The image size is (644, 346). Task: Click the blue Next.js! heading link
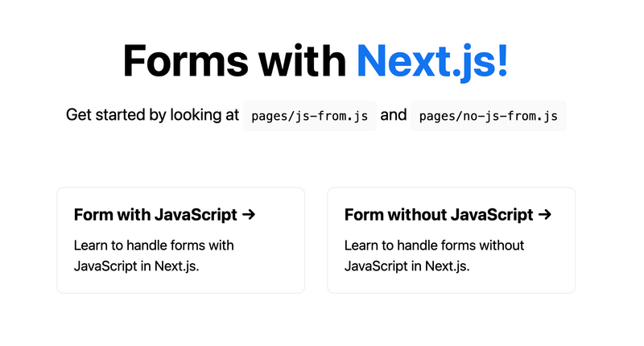431,60
